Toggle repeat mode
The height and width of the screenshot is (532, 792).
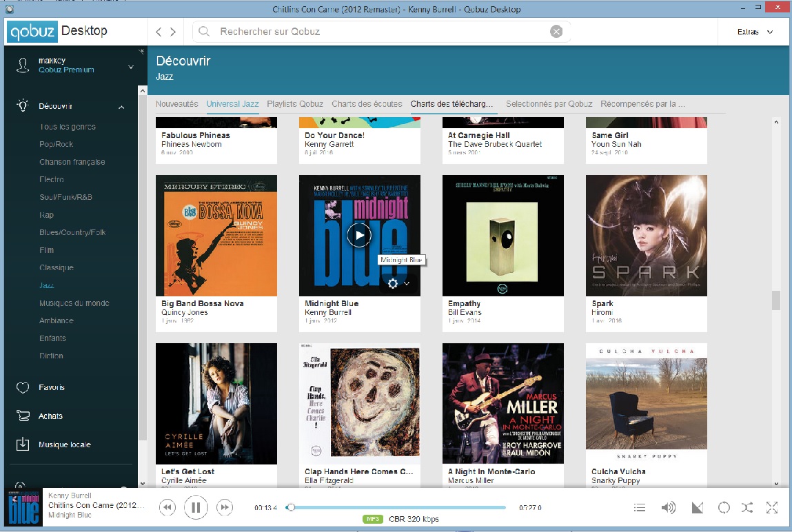[x=724, y=508]
